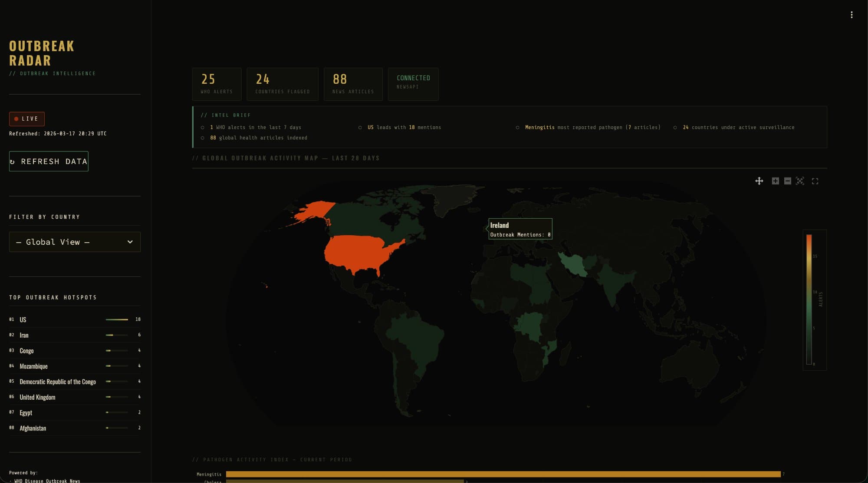Image resolution: width=868 pixels, height=483 pixels.
Task: Reset the map view with autoscale icon
Action: coord(800,181)
